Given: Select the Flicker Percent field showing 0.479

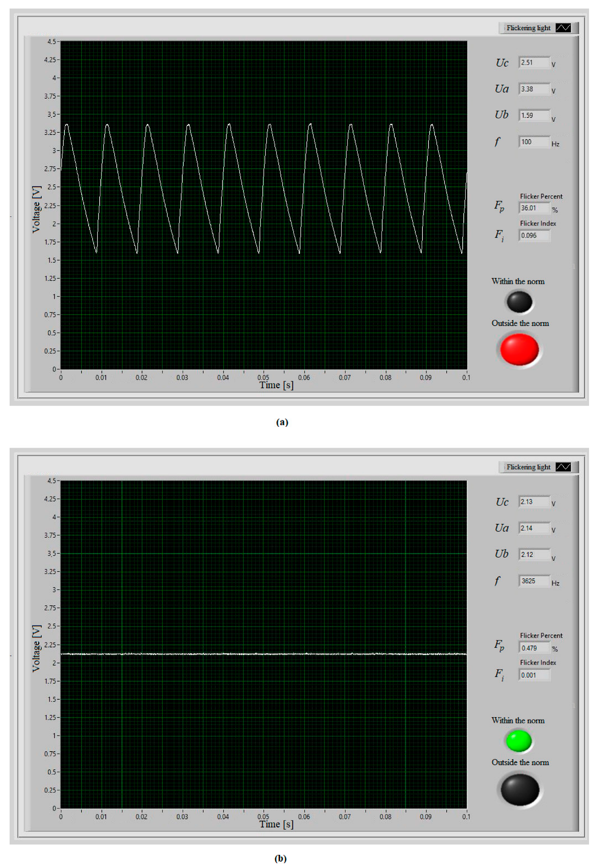Looking at the screenshot, I should [x=534, y=648].
